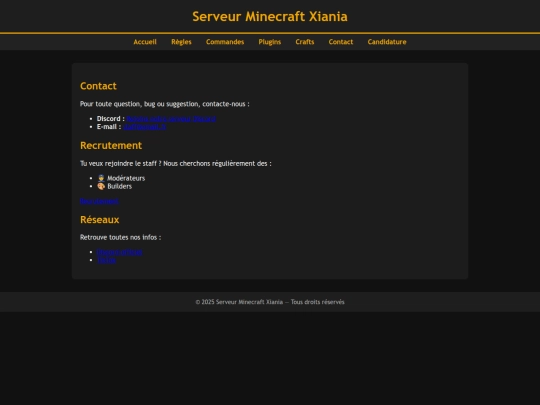Click 'Tu veux rejoindre le staff' paragraph
This screenshot has width=540, height=405.
(176, 164)
